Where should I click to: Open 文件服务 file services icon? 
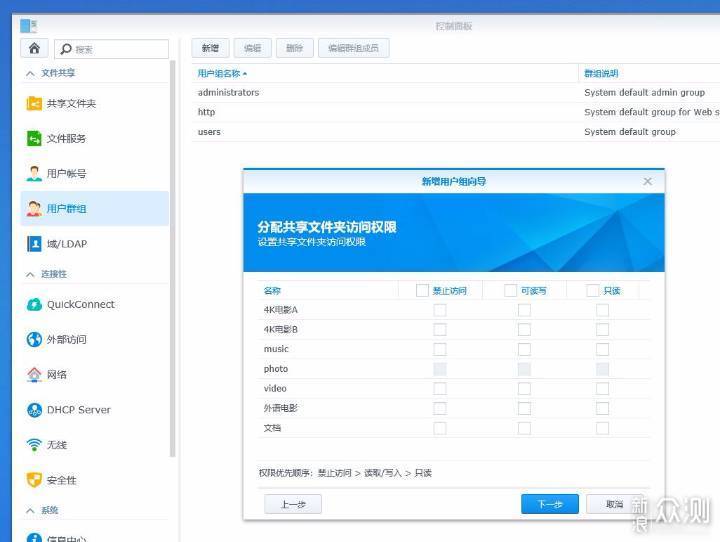[x=34, y=138]
